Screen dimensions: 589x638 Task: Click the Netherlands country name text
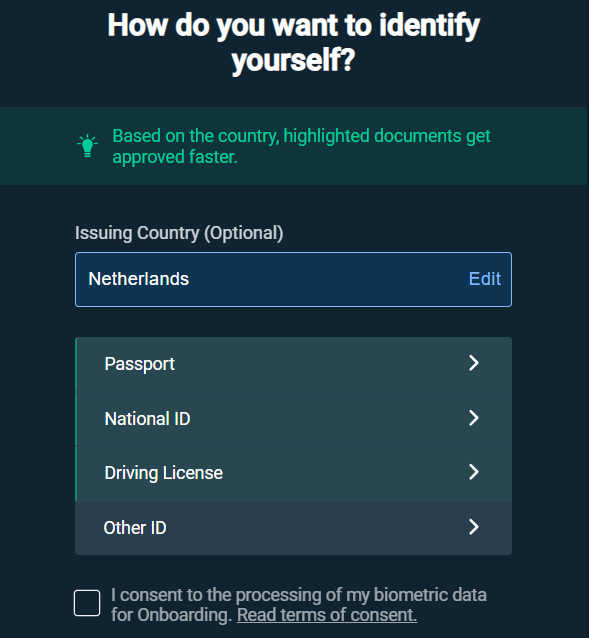coord(139,279)
